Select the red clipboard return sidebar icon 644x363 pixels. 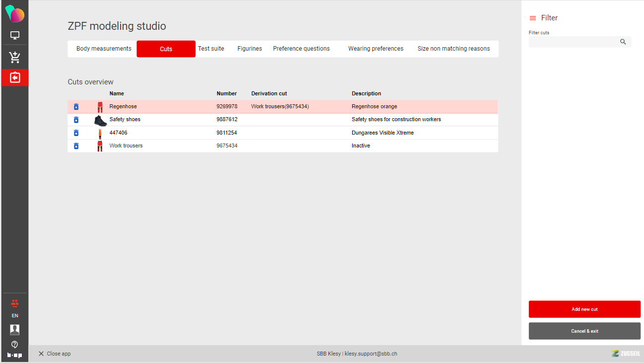click(x=15, y=78)
